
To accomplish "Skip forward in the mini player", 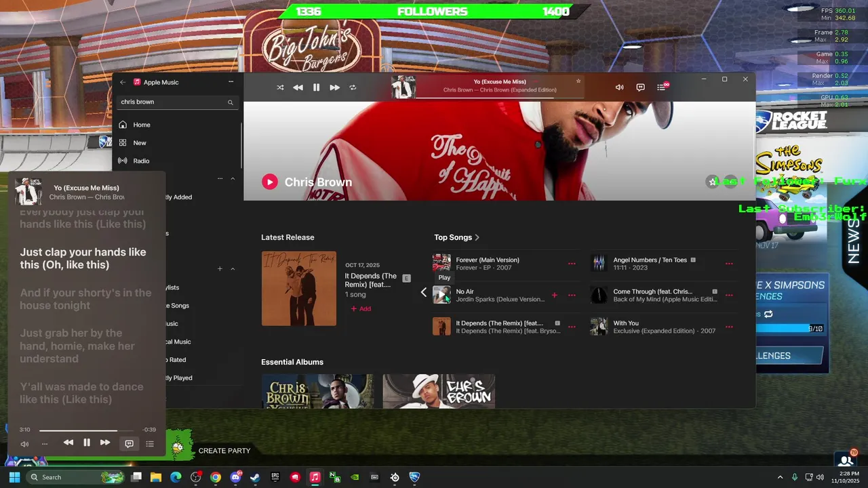I will coord(105,443).
